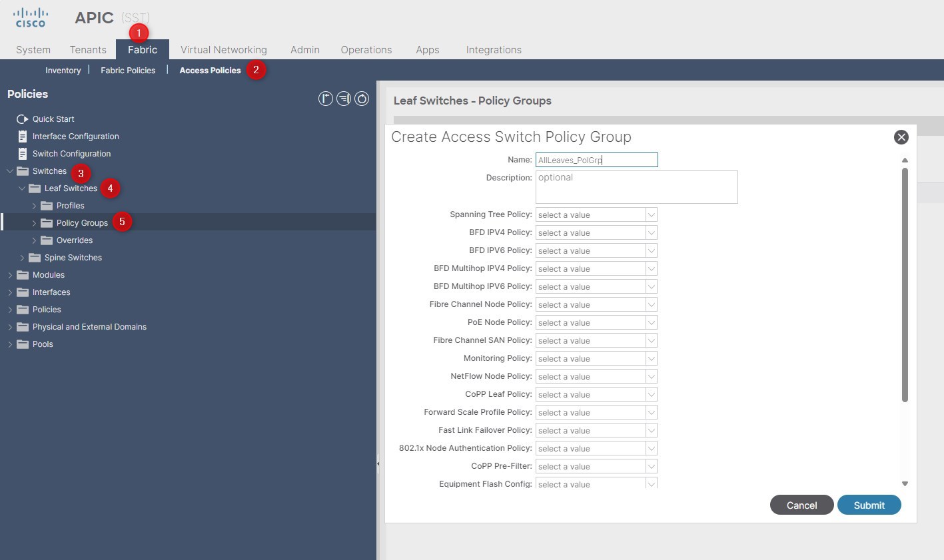Submit the policy group form
The width and height of the screenshot is (944, 560).
pyautogui.click(x=869, y=505)
